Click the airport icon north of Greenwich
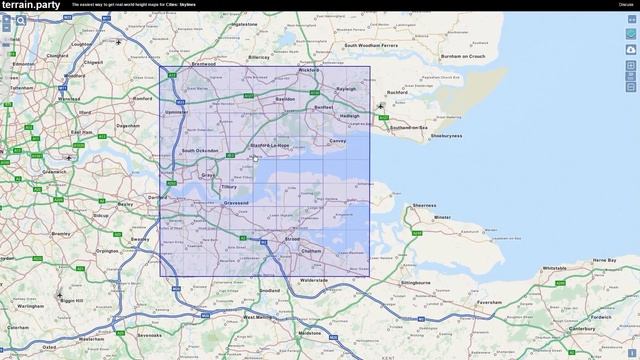 69,158
